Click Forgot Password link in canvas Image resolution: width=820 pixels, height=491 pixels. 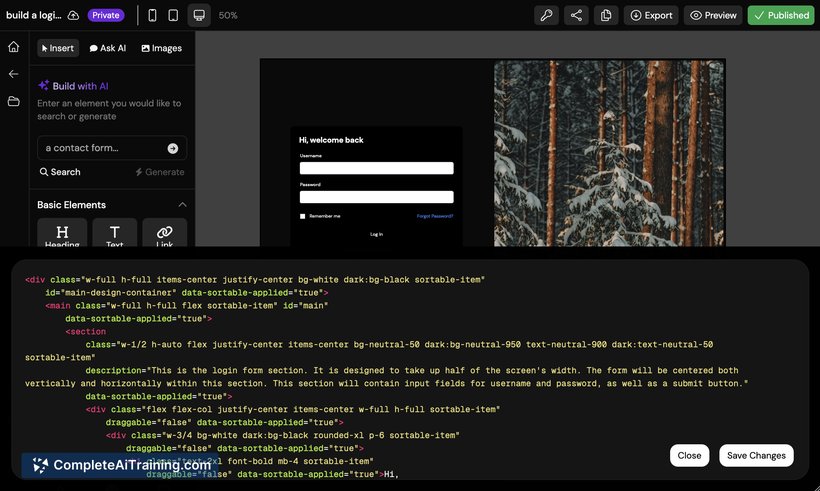(435, 216)
